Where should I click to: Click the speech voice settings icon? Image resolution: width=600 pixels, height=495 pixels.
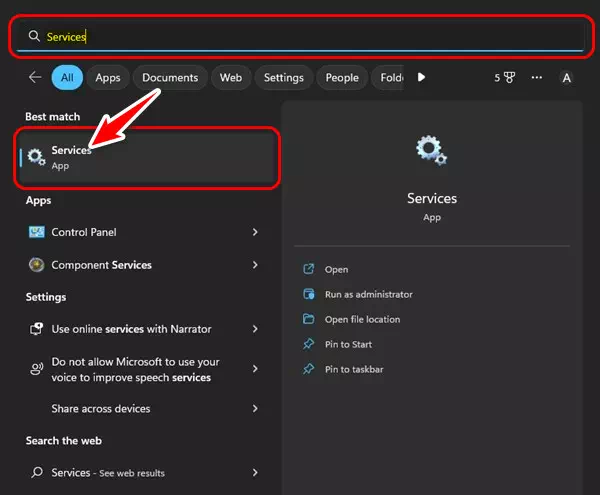37,369
